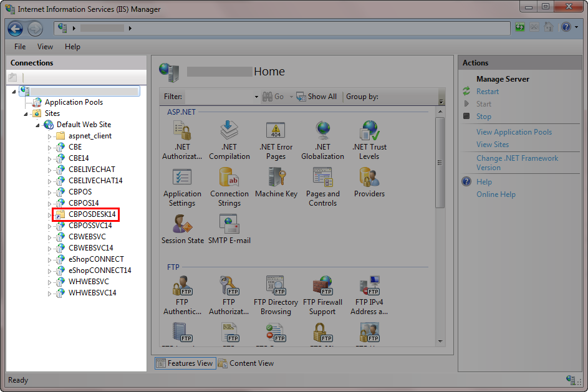The width and height of the screenshot is (588, 392).
Task: Open the Session State feature
Action: point(182,225)
